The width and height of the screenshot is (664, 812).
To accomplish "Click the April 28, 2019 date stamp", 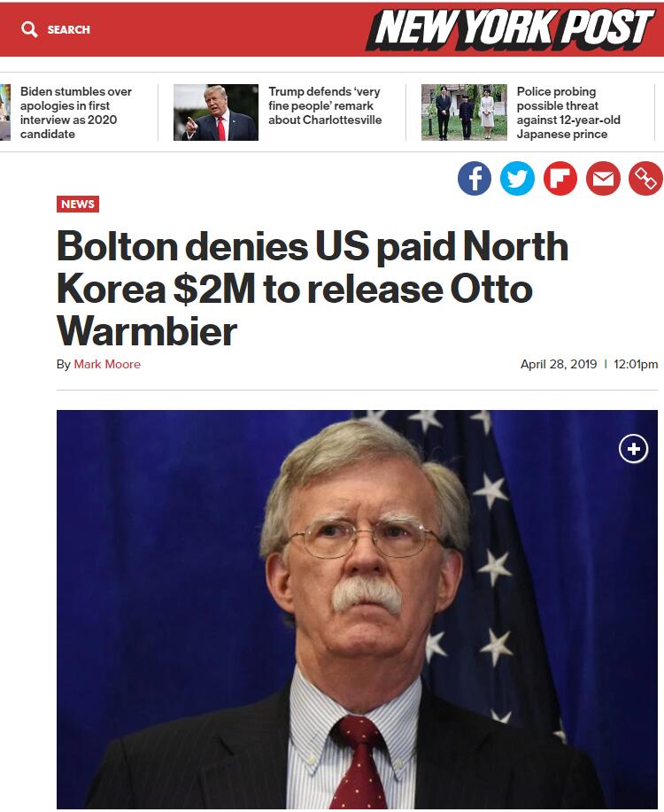I will [559, 364].
